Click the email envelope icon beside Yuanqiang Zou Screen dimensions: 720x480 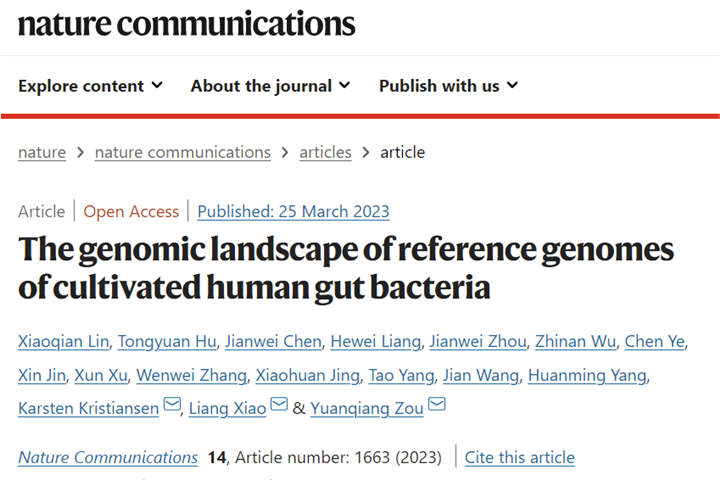437,404
